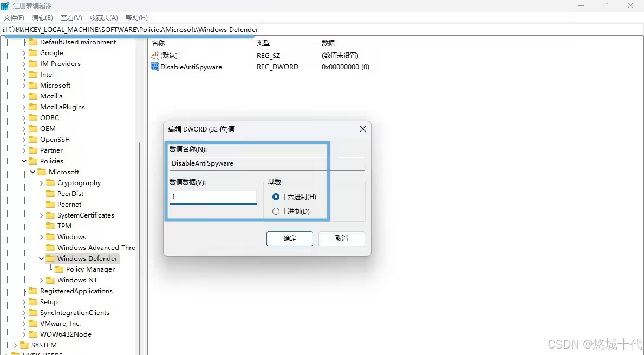Select the Policies folder icon
644x355 pixels.
pyautogui.click(x=33, y=161)
